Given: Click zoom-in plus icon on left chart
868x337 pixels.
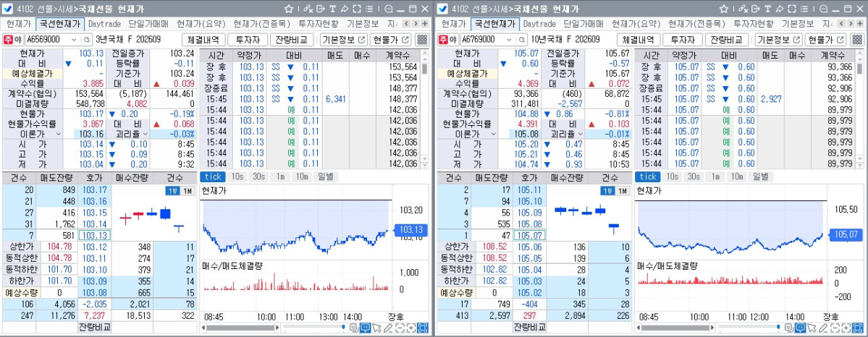Looking at the screenshot, I should click(410, 328).
